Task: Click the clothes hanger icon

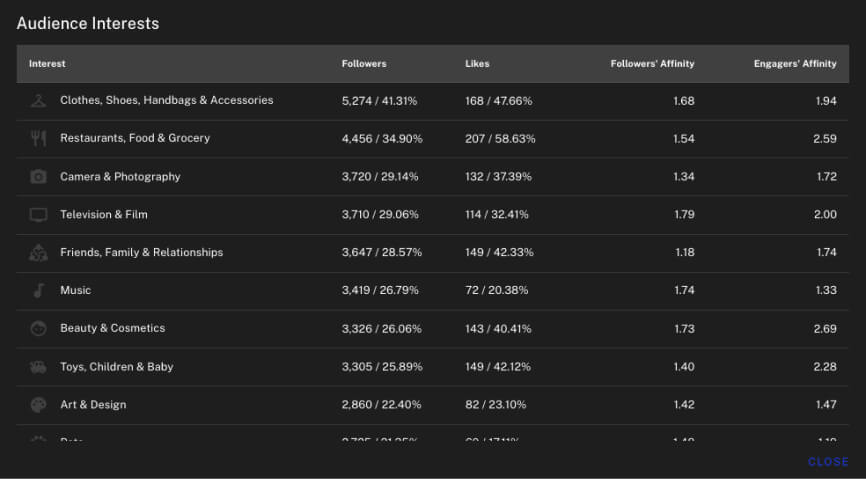Action: coord(38,100)
